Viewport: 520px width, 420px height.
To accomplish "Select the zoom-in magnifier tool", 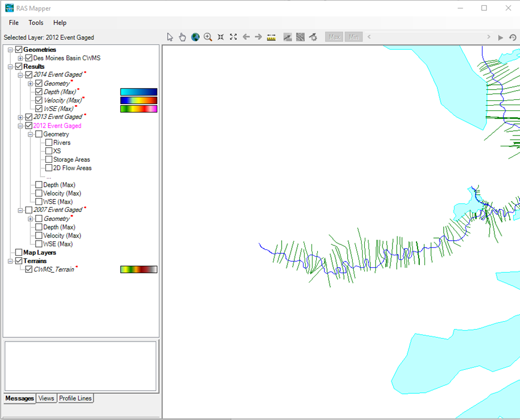I will click(x=208, y=37).
